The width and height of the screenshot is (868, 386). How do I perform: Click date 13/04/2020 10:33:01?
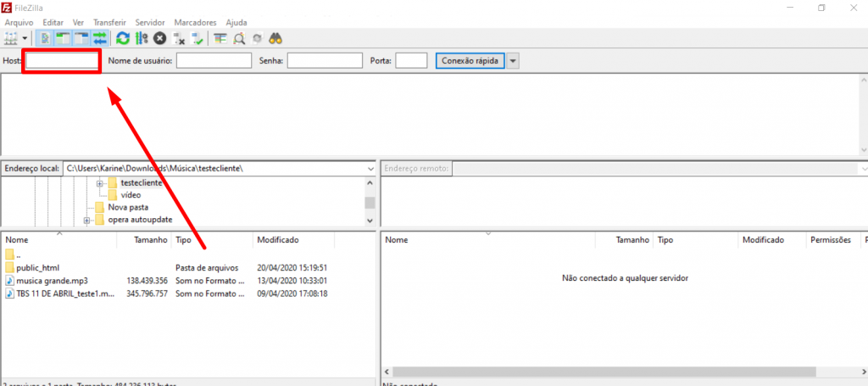click(292, 281)
